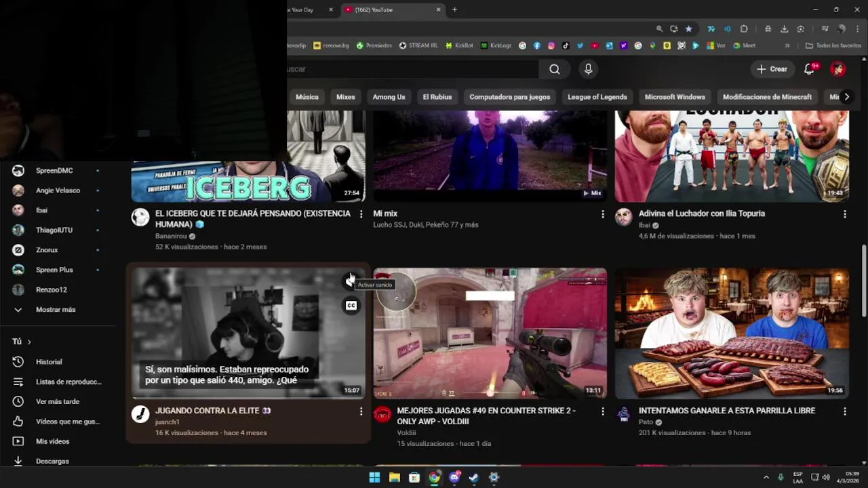
Task: Select the Microsoft Windows chip
Action: tap(675, 97)
